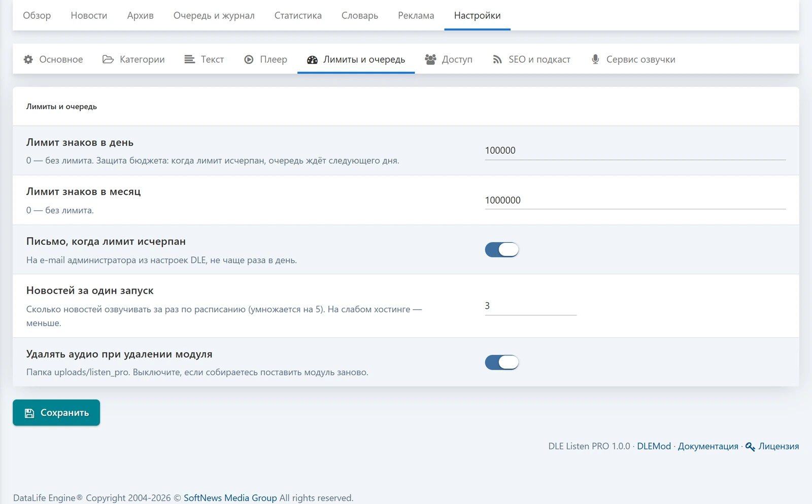Focus the Новостей за один запуск field
This screenshot has width=812, height=504.
click(x=531, y=306)
